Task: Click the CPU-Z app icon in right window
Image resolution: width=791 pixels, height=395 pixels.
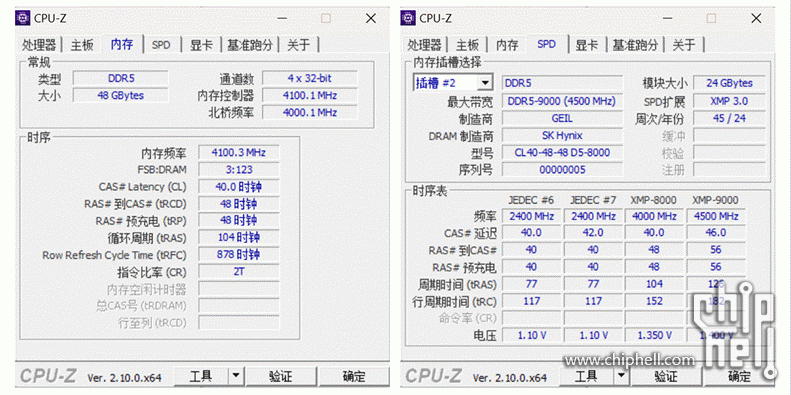Action: coord(409,19)
